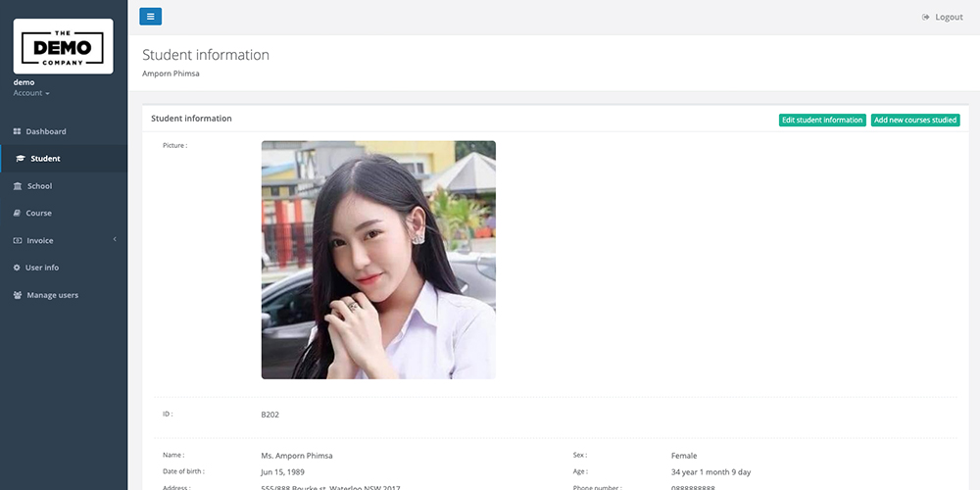Click the name Ms. Amporn Phimsa
980x490 pixels.
(297, 456)
